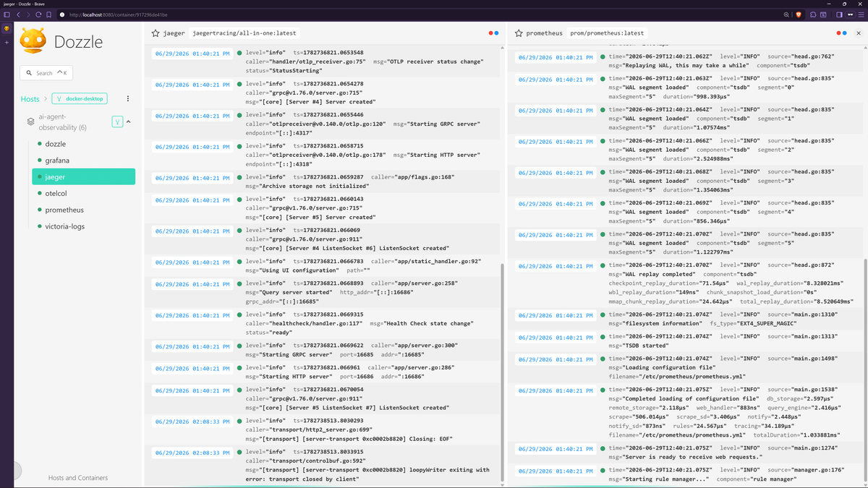This screenshot has height=488, width=868.
Task: Go forward in browser history
Action: (28, 14)
